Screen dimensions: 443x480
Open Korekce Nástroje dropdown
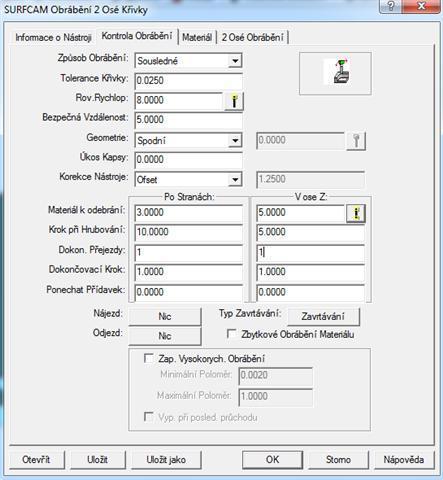coord(235,180)
